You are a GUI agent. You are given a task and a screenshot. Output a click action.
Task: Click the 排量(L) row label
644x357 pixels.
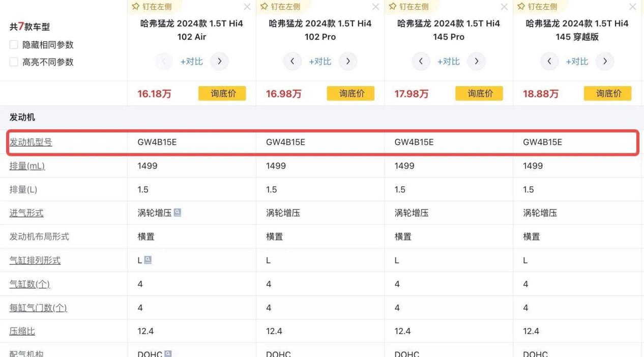click(x=23, y=189)
